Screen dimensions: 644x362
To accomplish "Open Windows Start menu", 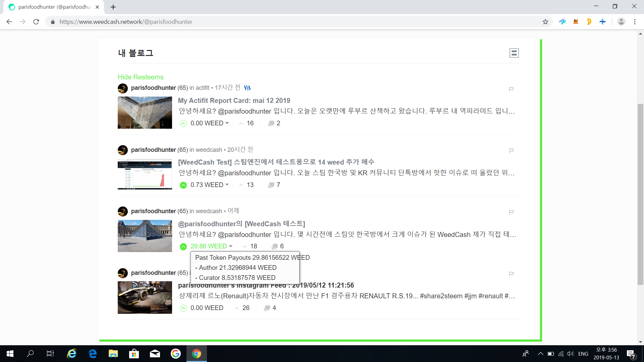I will [x=10, y=354].
